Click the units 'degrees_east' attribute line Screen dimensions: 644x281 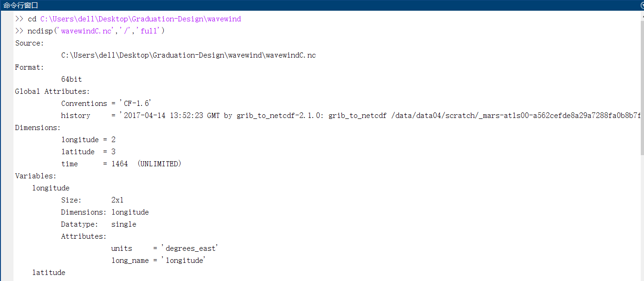tap(165, 248)
